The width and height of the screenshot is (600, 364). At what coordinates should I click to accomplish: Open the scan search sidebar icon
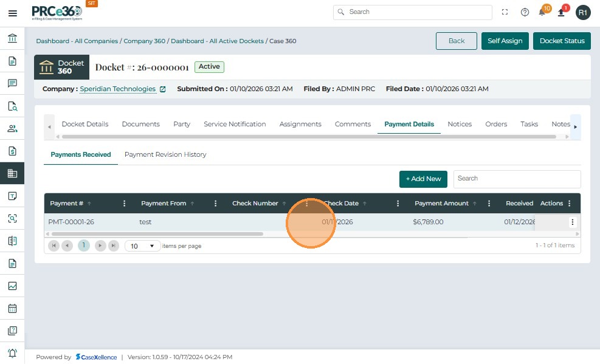[12, 218]
